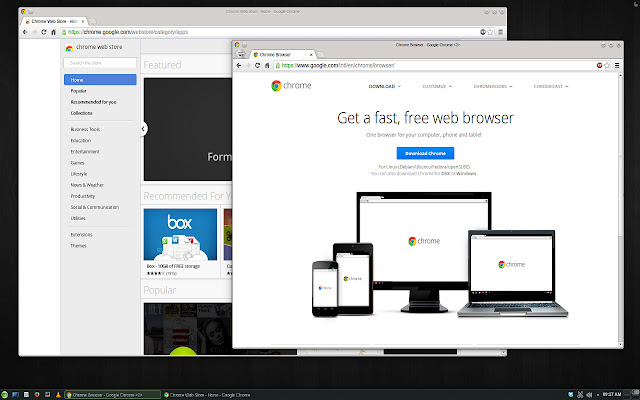Screen dimensions: 640x400
Task: Expand the CHROMEBOOKS dropdown menu
Action: (x=493, y=87)
